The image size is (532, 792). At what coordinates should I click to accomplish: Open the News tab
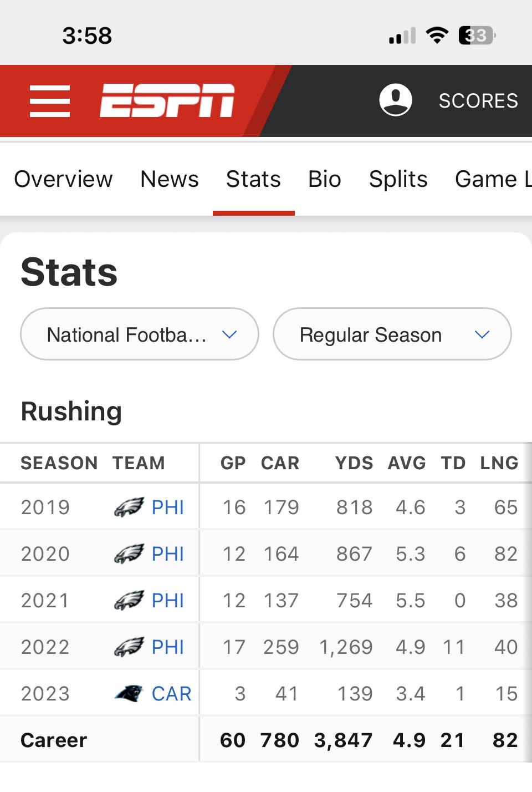(x=170, y=179)
